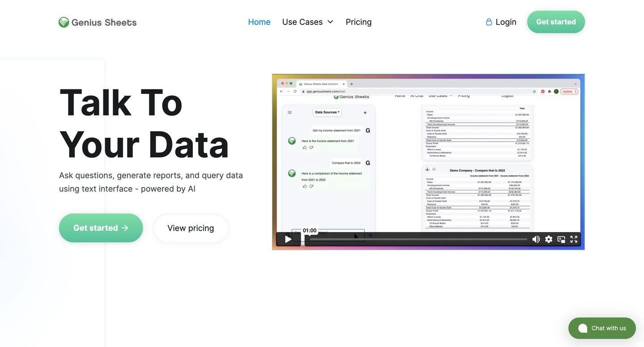The image size is (644, 347).
Task: Click Get started in the header
Action: coord(556,22)
